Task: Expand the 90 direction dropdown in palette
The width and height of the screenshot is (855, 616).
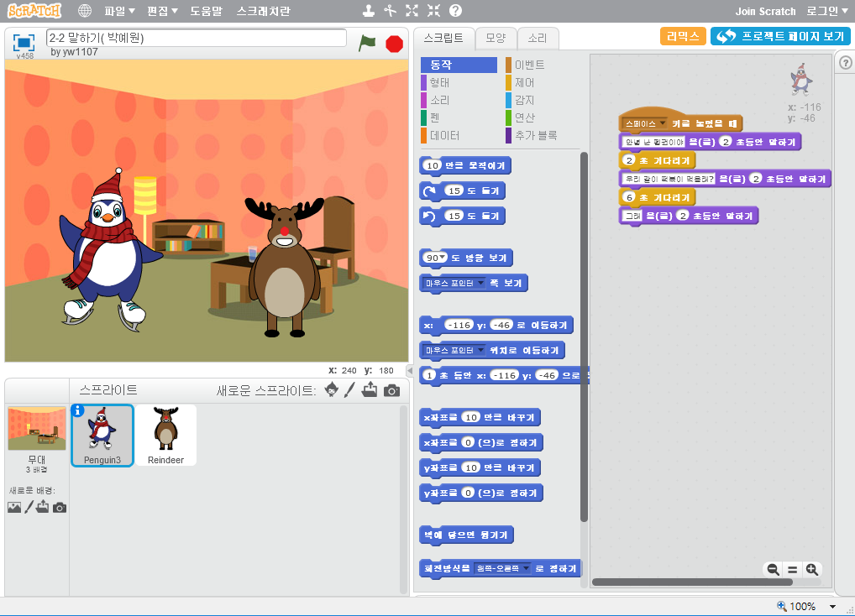Action: coord(443,258)
